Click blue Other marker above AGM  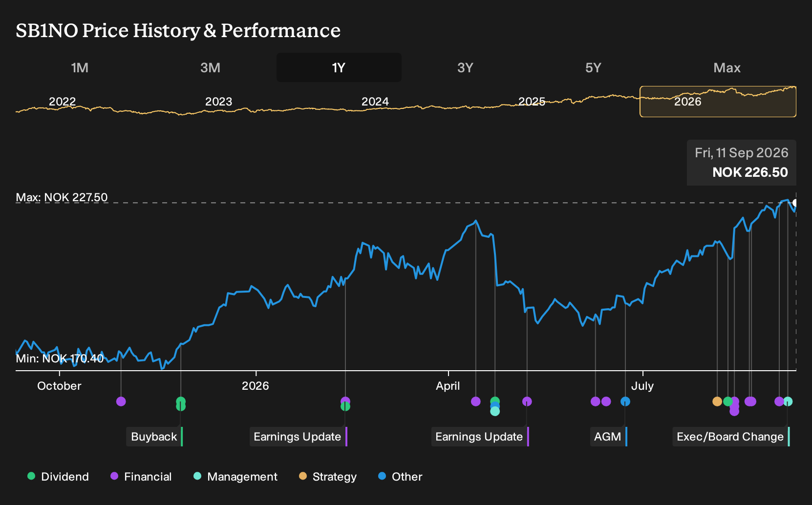pyautogui.click(x=625, y=401)
